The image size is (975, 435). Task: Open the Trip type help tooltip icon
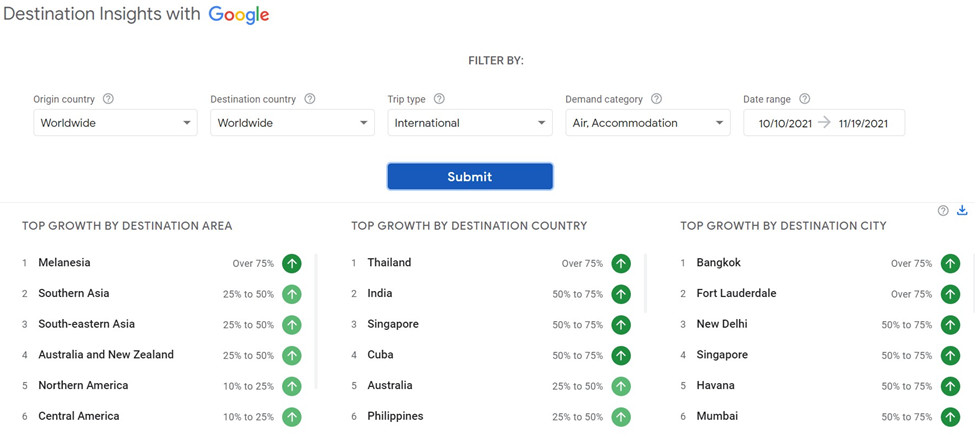(x=439, y=99)
